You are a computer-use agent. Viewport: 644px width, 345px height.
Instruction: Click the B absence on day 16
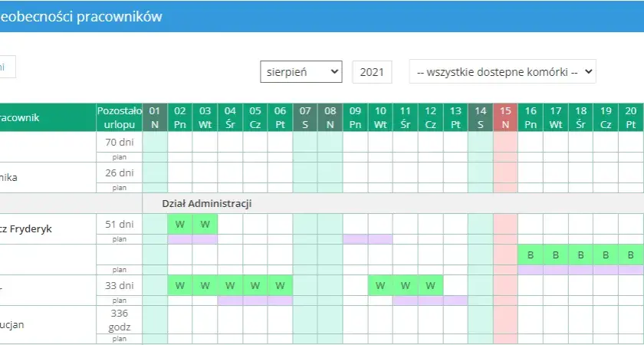pos(531,255)
